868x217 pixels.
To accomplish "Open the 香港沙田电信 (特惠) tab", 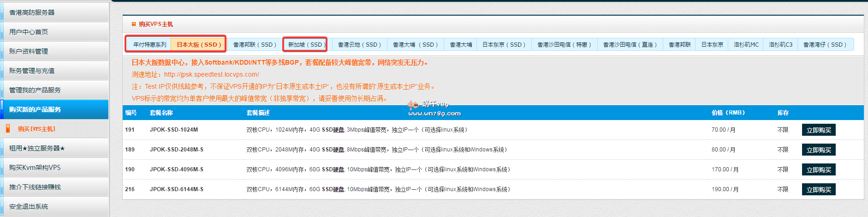I will point(564,45).
